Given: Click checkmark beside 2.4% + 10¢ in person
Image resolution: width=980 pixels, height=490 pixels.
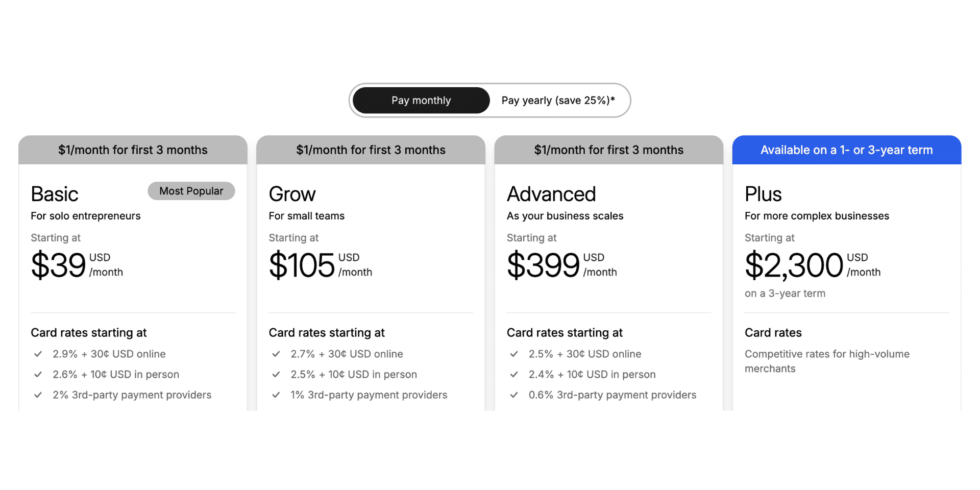Looking at the screenshot, I should pyautogui.click(x=514, y=374).
